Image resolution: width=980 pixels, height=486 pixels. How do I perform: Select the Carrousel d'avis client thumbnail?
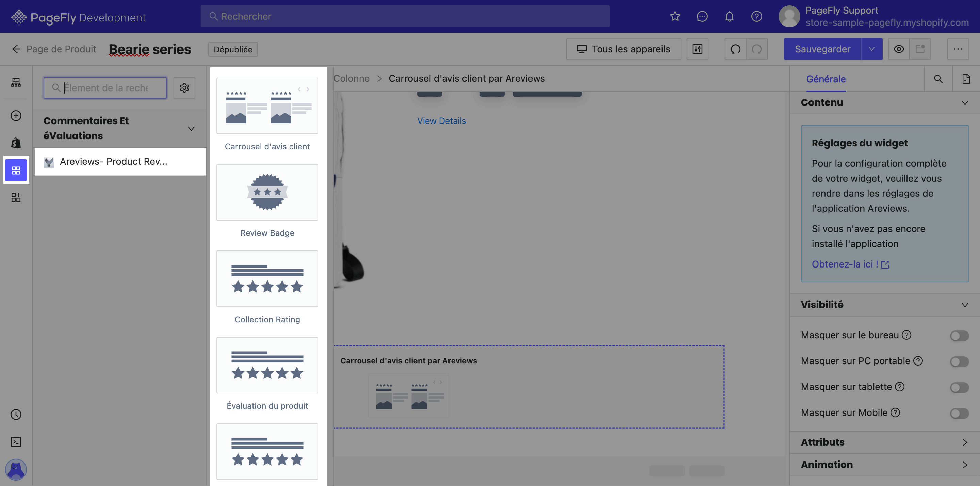click(267, 106)
